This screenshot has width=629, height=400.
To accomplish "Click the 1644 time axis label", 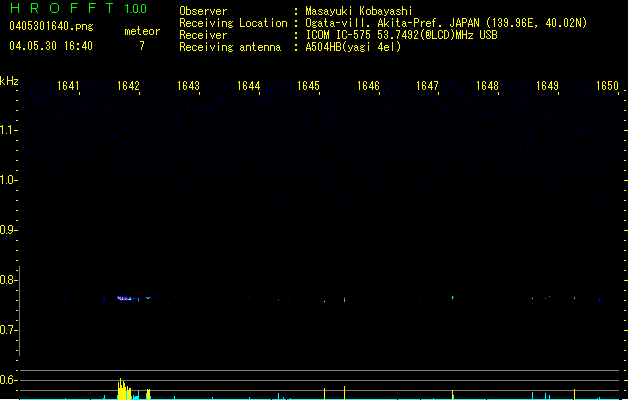I will pos(248,86).
